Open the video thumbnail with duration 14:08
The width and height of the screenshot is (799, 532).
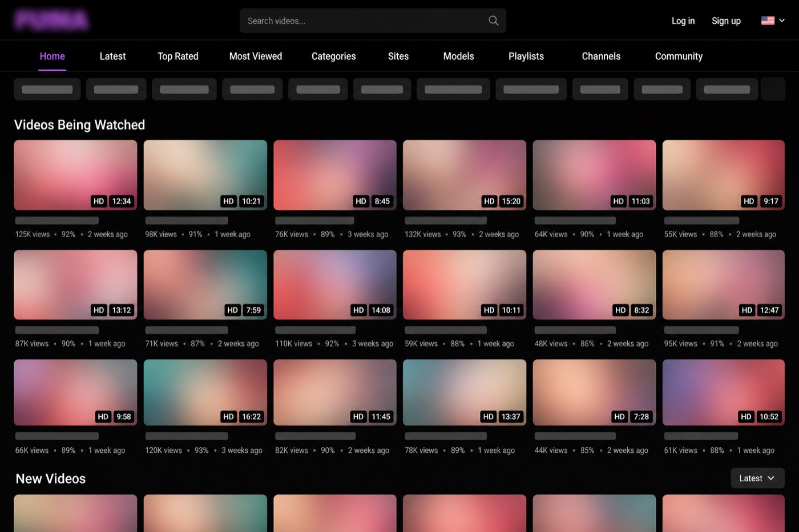[335, 285]
